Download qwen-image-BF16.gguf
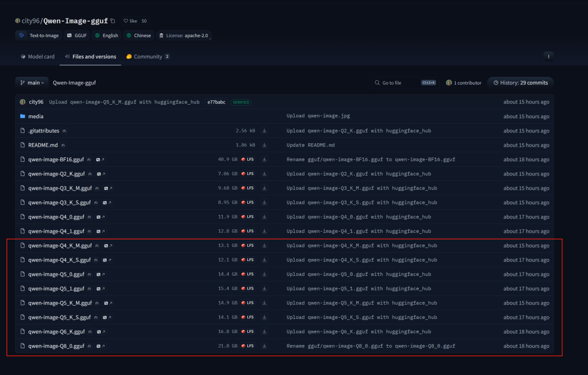 point(265,160)
